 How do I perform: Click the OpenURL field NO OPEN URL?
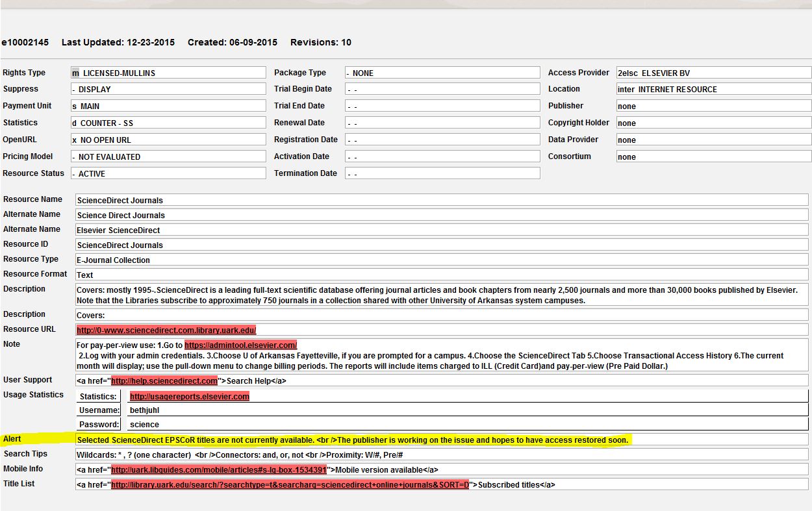coord(168,140)
